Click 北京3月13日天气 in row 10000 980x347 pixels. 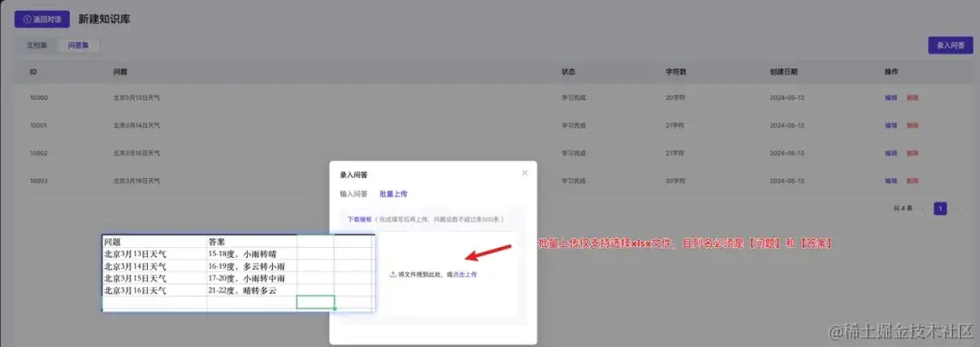point(136,98)
